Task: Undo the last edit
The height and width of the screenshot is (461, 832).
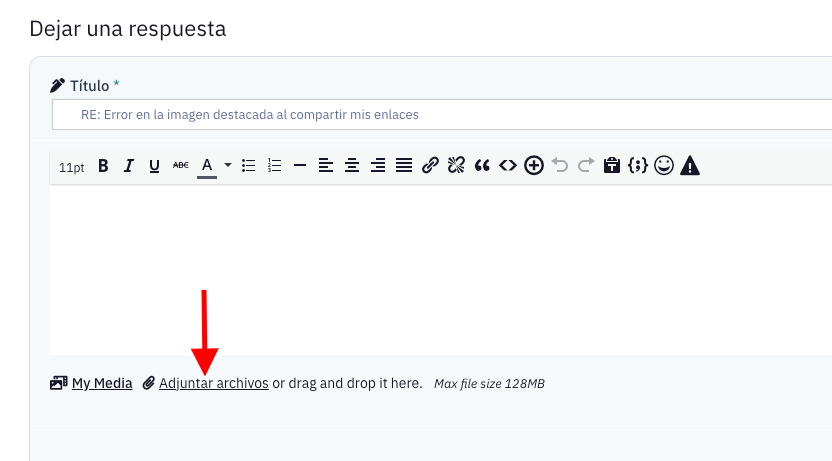Action: [x=560, y=166]
